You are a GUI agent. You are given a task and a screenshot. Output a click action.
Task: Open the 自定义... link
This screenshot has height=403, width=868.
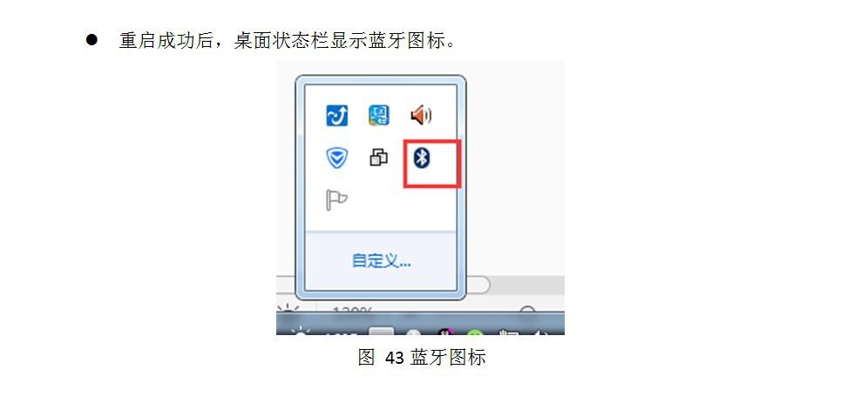click(x=382, y=260)
